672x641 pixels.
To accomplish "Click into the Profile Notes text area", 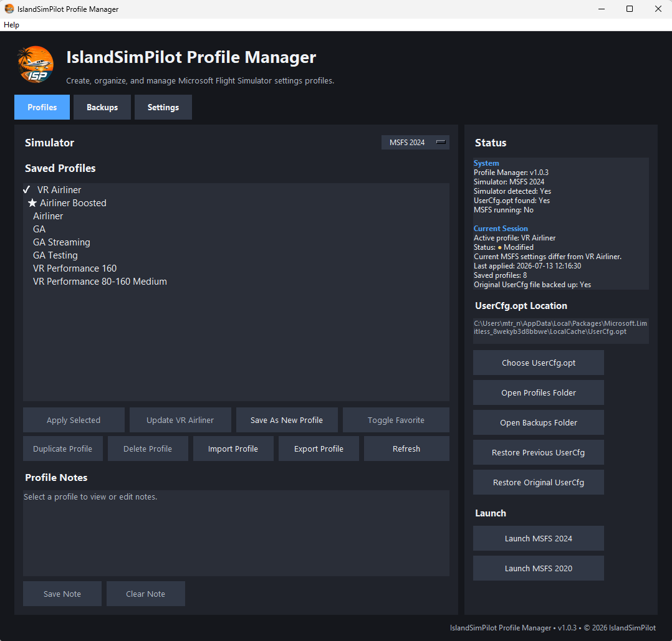I will tap(236, 533).
